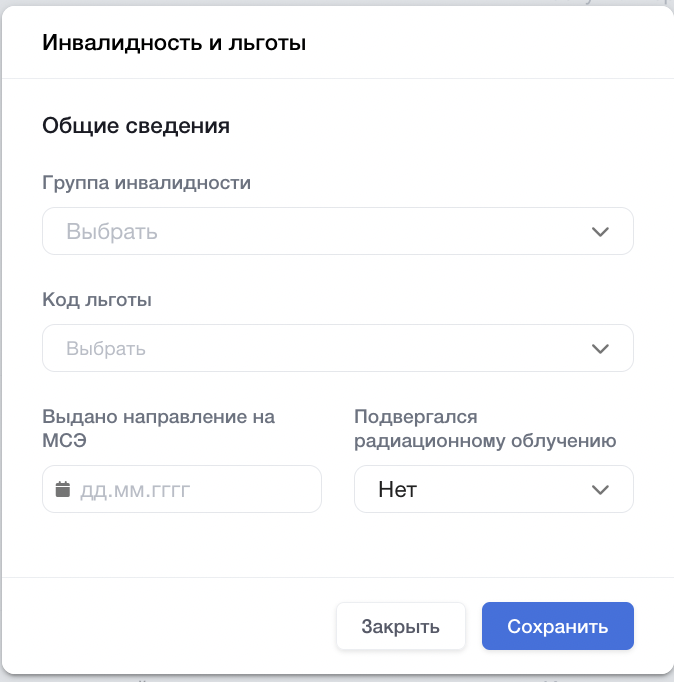
Task: Click Выбрать placeholder under Код льготы
Action: pyautogui.click(x=106, y=349)
